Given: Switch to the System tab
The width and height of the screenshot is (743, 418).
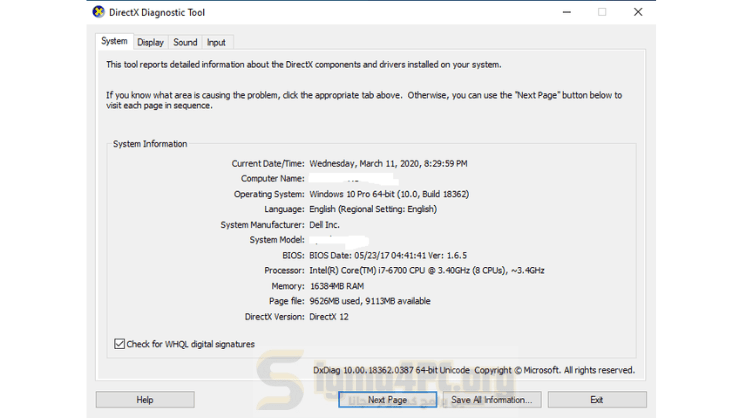Looking at the screenshot, I should pyautogui.click(x=114, y=41).
